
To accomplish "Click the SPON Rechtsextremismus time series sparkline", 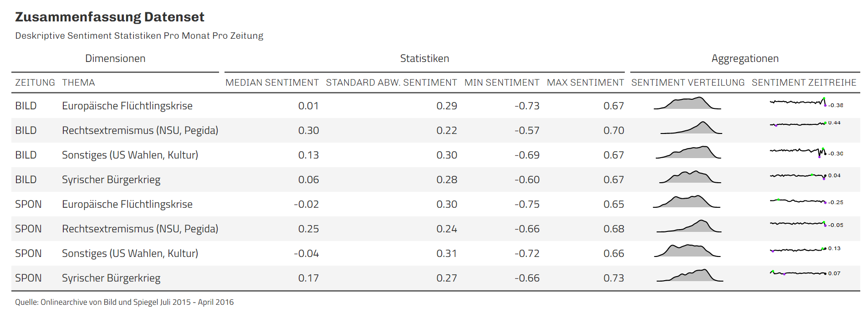I will coord(798,224).
